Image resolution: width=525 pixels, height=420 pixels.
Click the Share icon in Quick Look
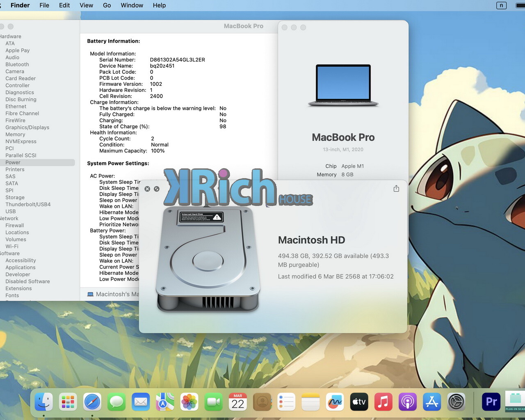click(396, 189)
